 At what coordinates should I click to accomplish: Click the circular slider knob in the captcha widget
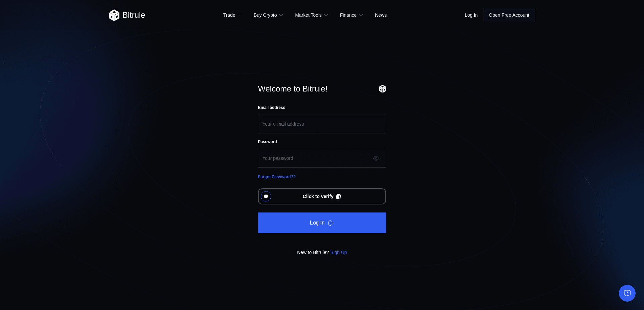pyautogui.click(x=266, y=196)
